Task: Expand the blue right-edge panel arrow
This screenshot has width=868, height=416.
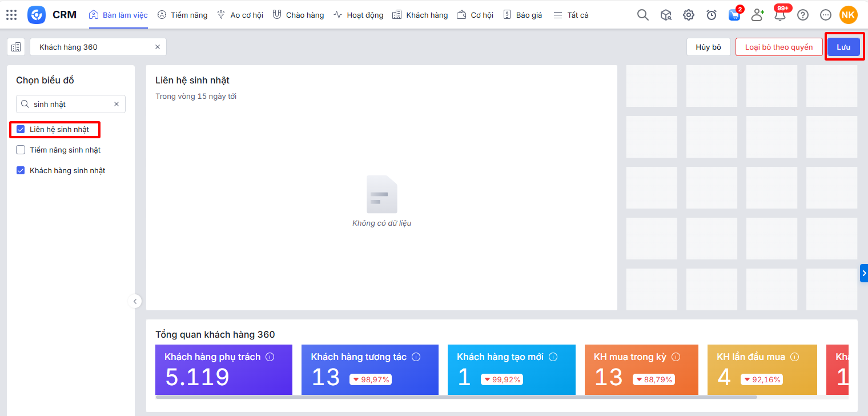Action: (863, 273)
